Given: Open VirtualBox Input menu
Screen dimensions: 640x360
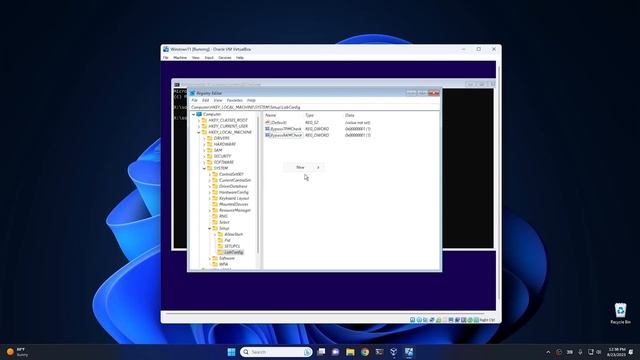Looking at the screenshot, I should click(x=209, y=58).
